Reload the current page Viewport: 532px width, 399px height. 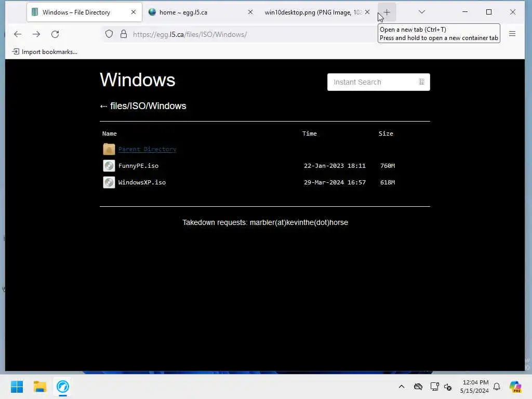click(55, 34)
